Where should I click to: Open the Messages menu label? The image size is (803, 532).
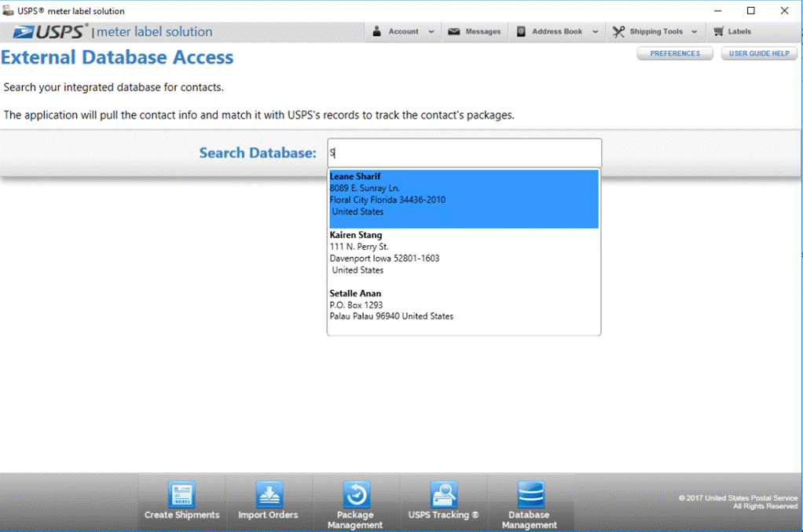point(483,31)
